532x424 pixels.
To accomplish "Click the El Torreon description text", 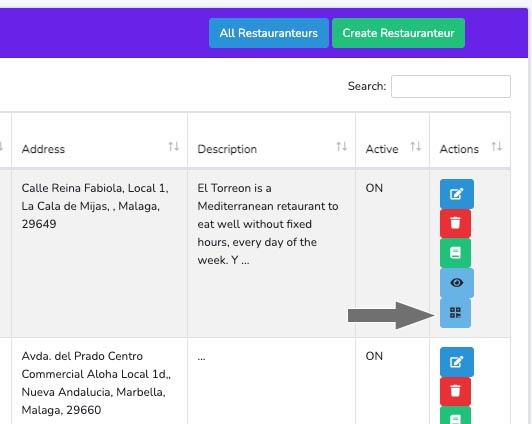I will (x=268, y=224).
